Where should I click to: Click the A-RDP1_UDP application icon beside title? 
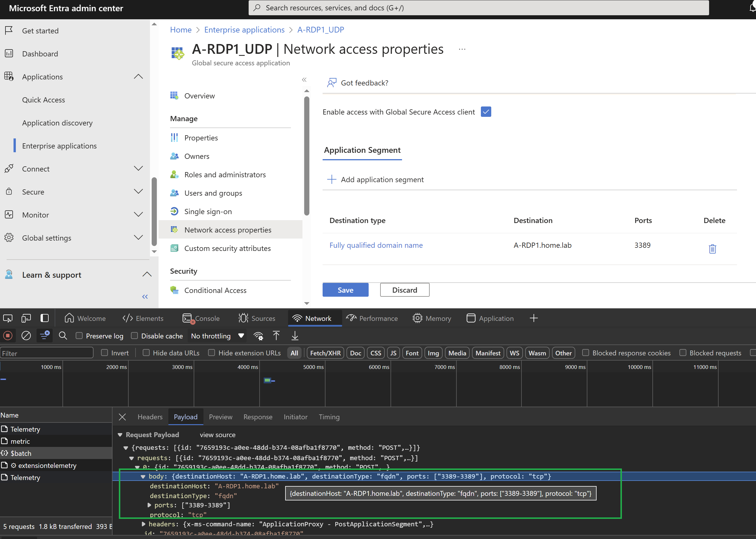click(178, 53)
